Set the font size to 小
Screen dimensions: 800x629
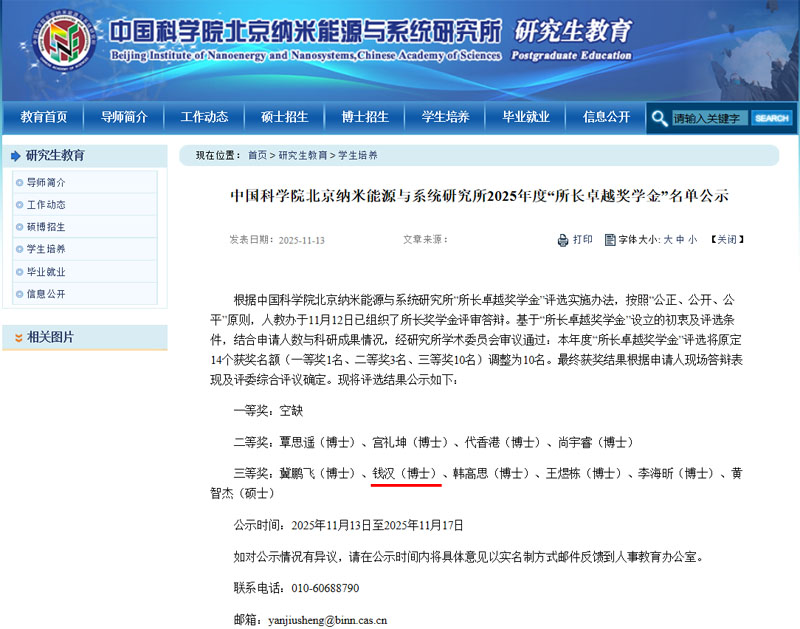(x=693, y=240)
